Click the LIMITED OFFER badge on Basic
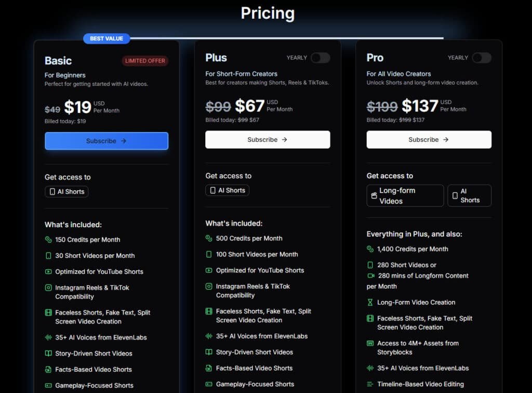 (145, 61)
